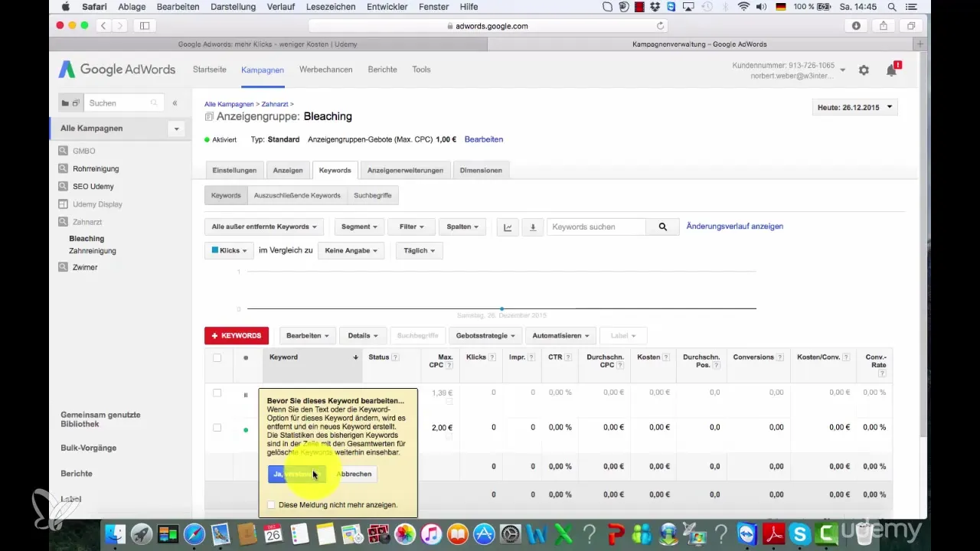Collapse the sidebar with the double-arrow icon
This screenshot has height=551, width=980.
pos(175,103)
